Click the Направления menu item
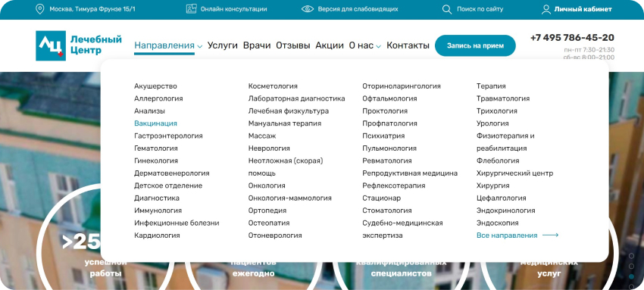Screen dimensions: 644x290 164,45
